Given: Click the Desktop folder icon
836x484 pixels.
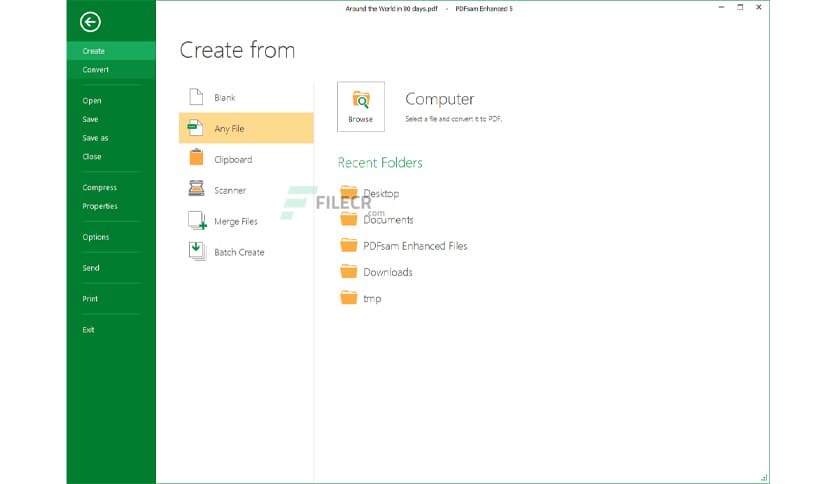Looking at the screenshot, I should coord(349,192).
